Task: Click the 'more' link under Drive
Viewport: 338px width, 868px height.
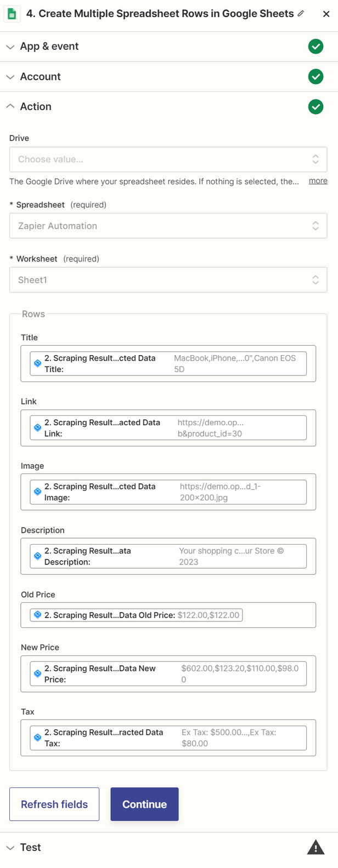Action: [318, 181]
